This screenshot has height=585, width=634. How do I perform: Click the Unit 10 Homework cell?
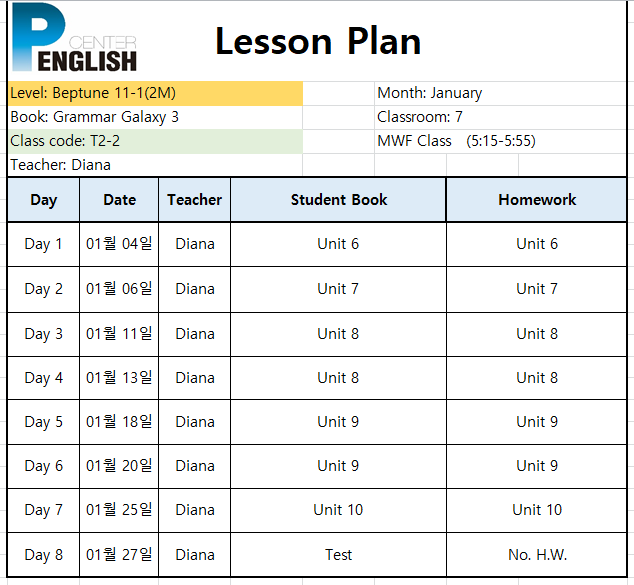(x=537, y=510)
